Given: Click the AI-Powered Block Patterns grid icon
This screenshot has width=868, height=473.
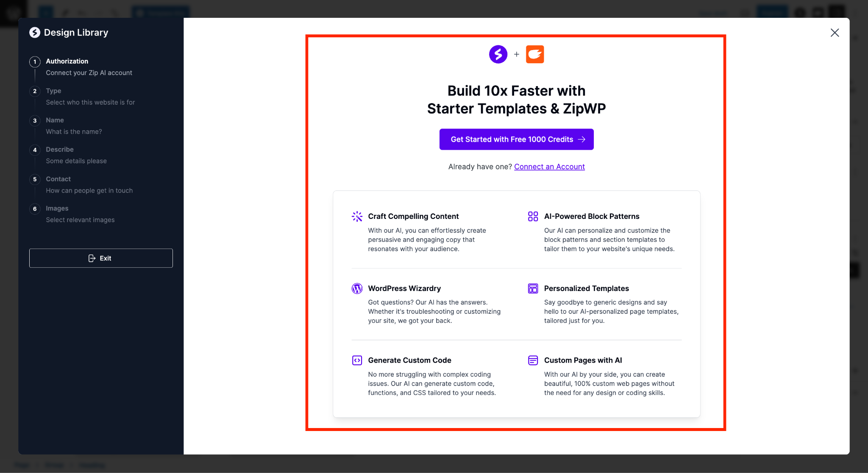Looking at the screenshot, I should coord(533,216).
